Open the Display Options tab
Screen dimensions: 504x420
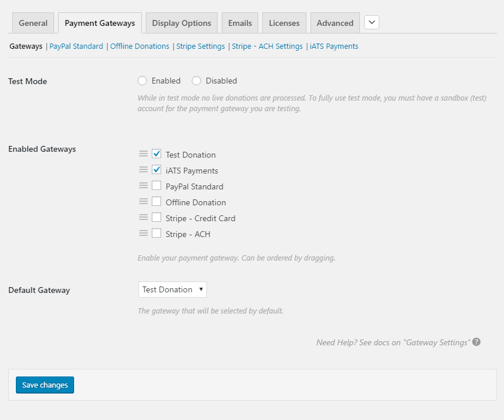coord(182,23)
